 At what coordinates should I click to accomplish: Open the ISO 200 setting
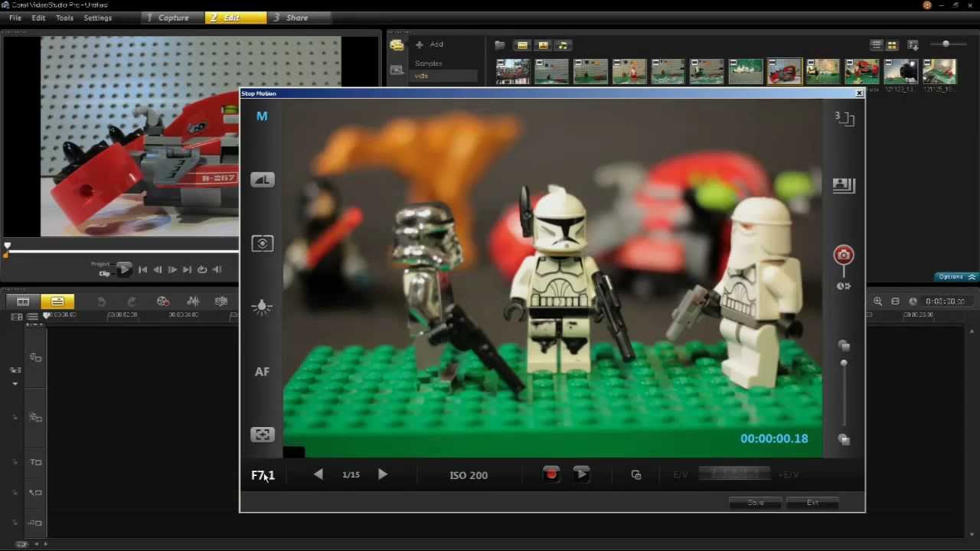coord(469,475)
